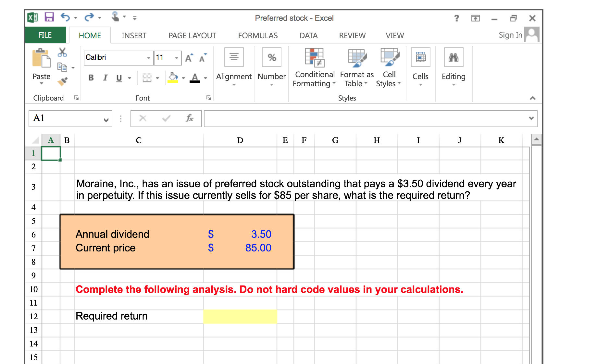Screen dimensions: 609x364
Task: Open the font size dropdown
Action: [177, 58]
